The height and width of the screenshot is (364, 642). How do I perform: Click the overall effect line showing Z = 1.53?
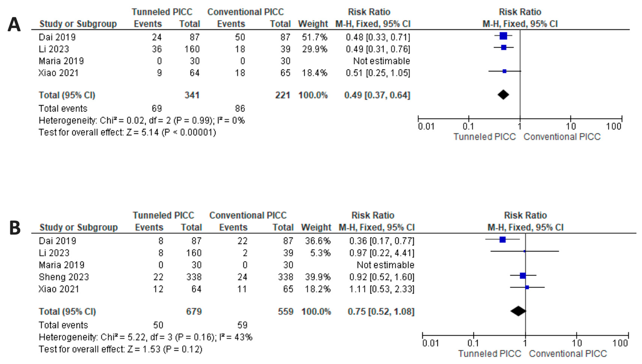click(x=120, y=349)
